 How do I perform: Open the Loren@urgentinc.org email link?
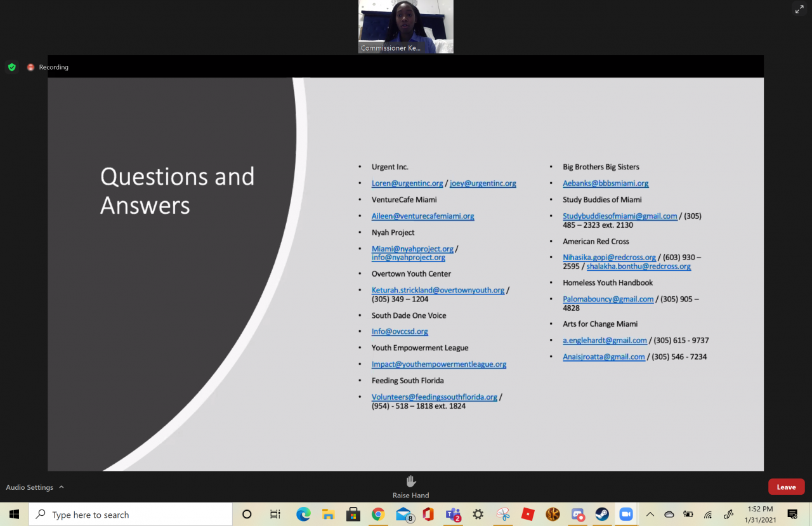pos(407,183)
